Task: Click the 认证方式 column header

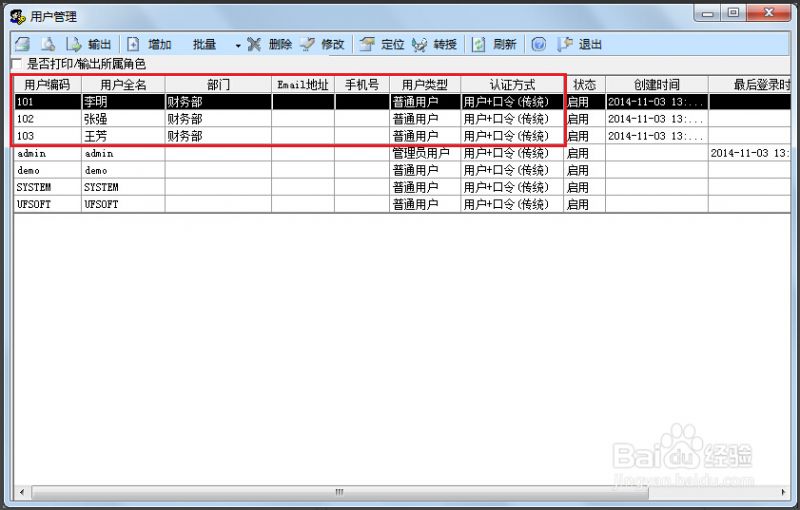Action: click(512, 85)
